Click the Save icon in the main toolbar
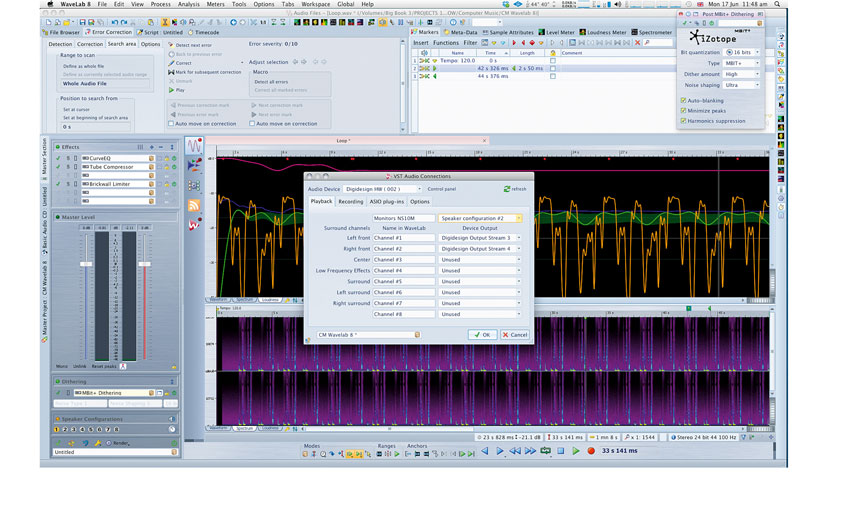Screen dimensions: 850x505 (82, 23)
